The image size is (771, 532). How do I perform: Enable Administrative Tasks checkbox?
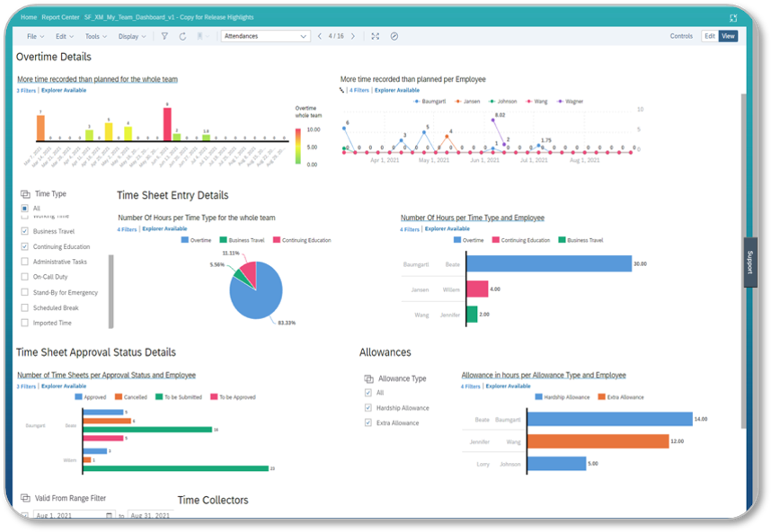tap(25, 261)
